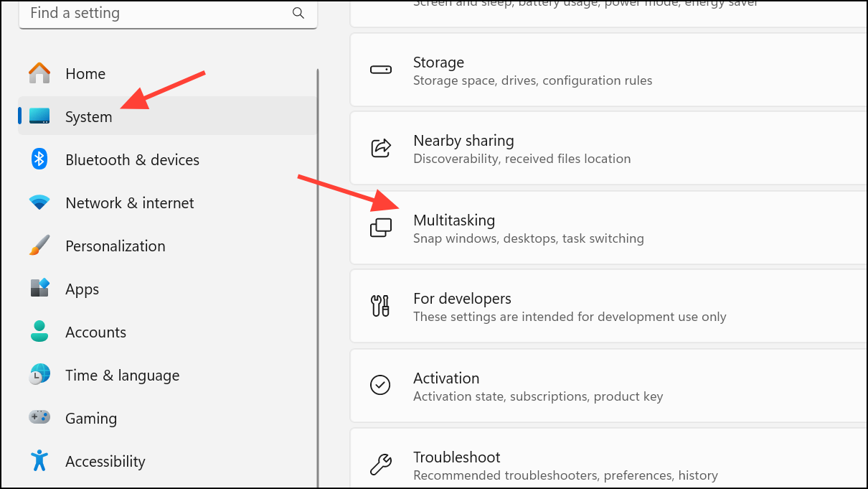Click the Wi-Fi icon beside Network & internet
The height and width of the screenshot is (489, 868).
tap(39, 202)
